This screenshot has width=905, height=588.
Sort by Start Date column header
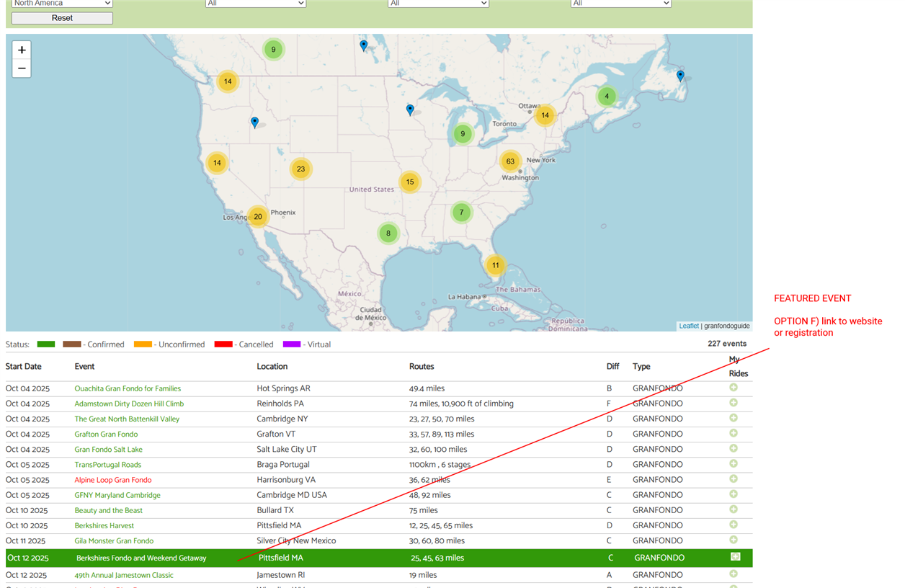(24, 367)
